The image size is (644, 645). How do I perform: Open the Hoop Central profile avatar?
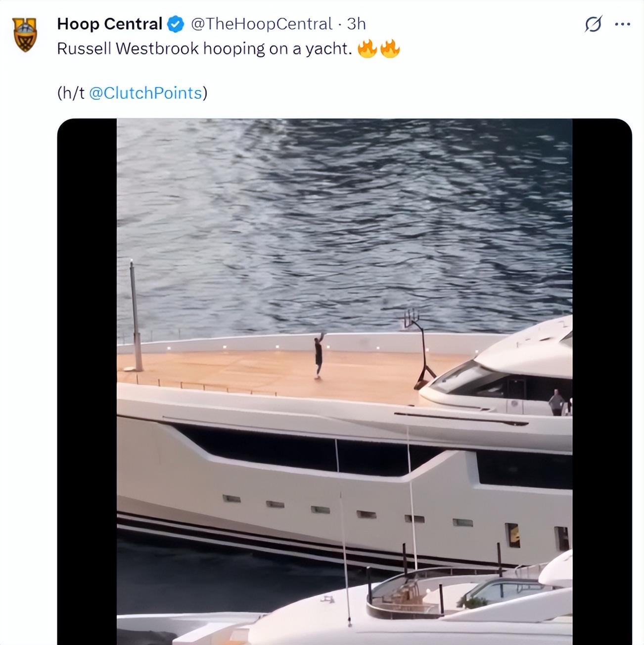(25, 35)
